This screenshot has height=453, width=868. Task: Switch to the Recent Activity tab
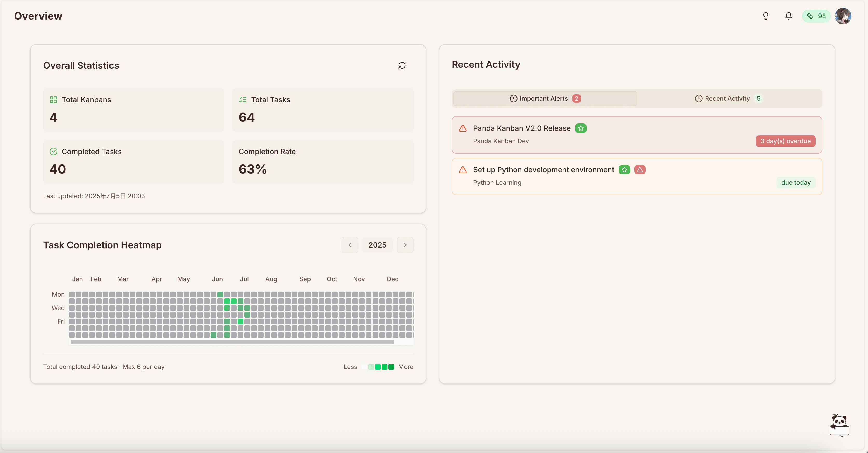tap(728, 98)
